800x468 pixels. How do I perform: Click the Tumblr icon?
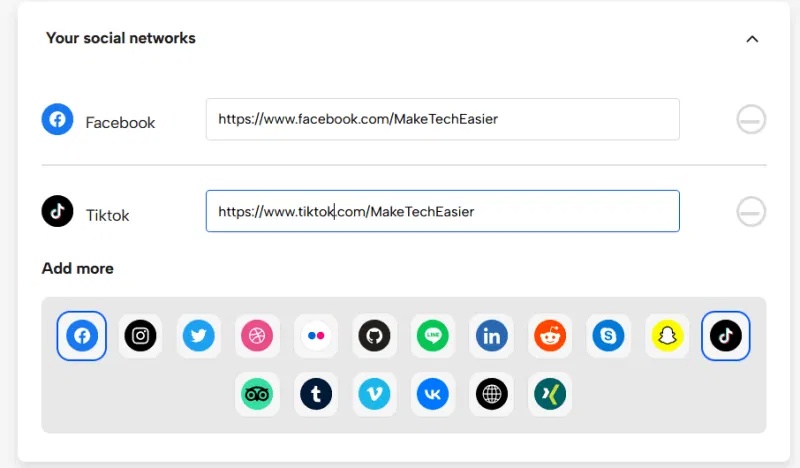tap(316, 394)
